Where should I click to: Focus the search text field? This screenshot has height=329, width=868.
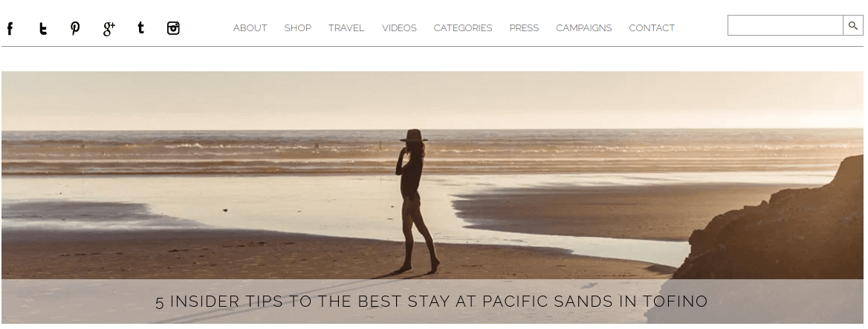coord(785,25)
